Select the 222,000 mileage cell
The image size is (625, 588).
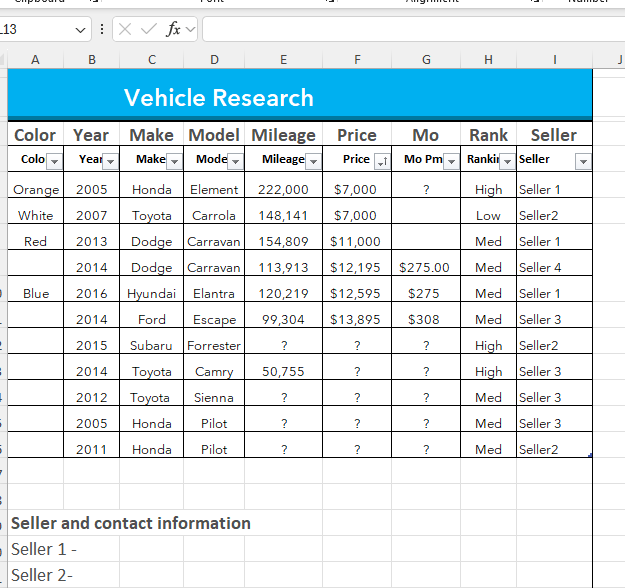283,185
